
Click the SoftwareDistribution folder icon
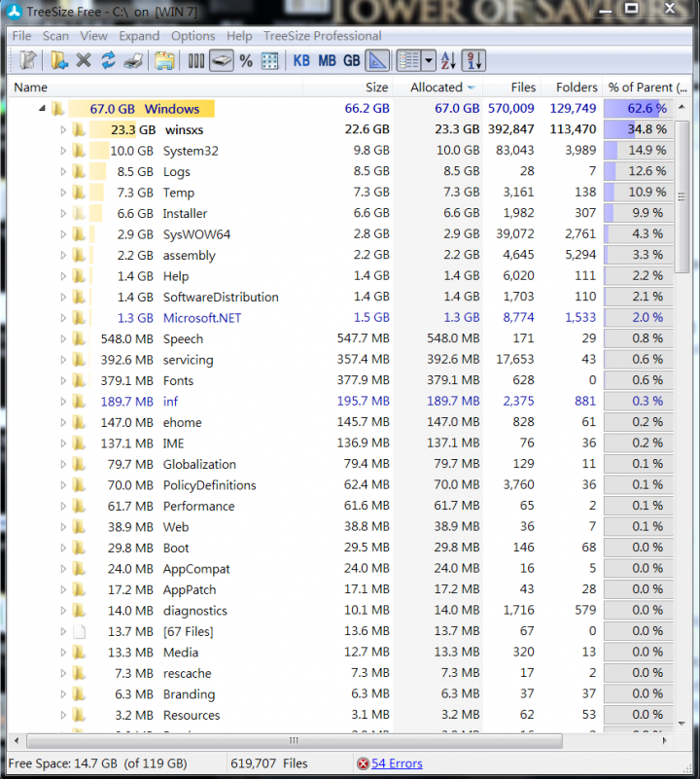[79, 297]
